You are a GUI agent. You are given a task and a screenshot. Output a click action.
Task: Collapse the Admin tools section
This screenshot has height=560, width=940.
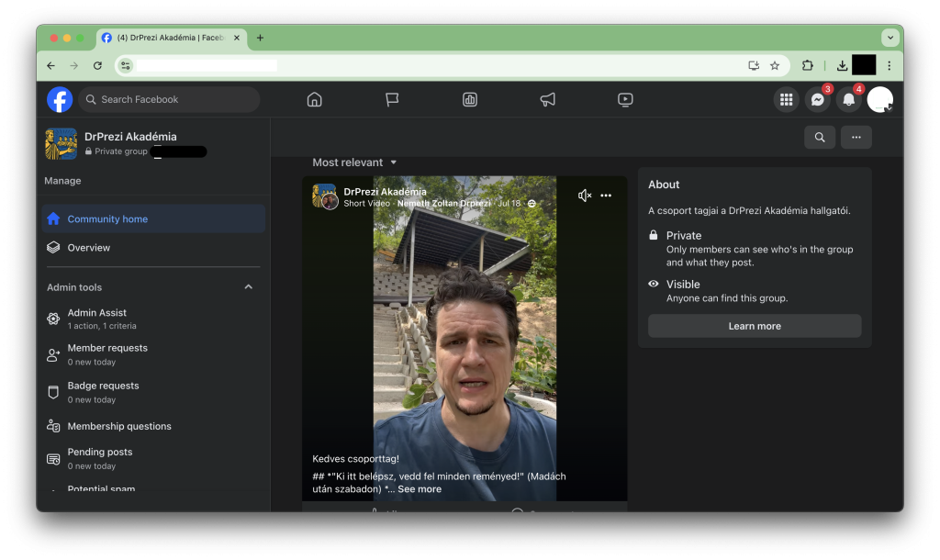tap(248, 287)
